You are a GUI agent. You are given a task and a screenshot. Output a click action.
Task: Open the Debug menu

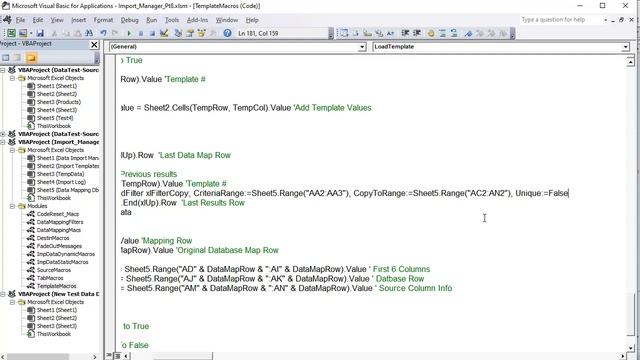129,20
